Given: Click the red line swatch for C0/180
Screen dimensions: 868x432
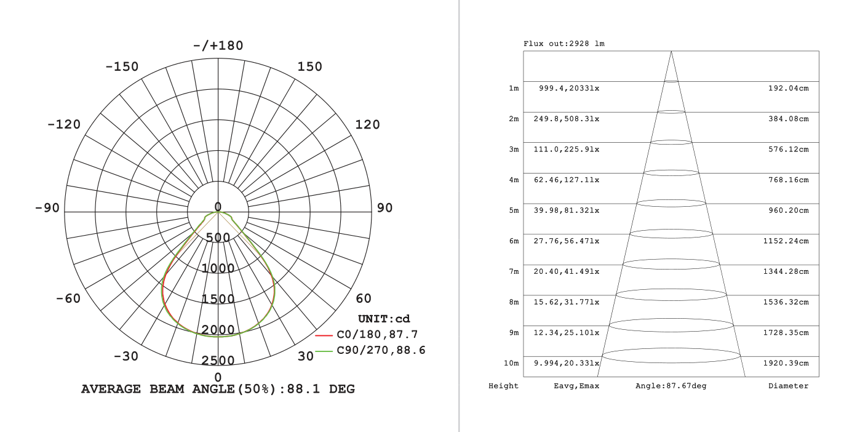Looking at the screenshot, I should pos(324,335).
